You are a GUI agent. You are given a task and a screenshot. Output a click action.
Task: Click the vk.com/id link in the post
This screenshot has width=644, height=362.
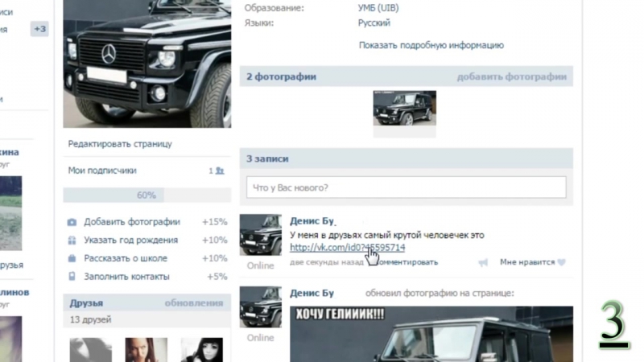click(347, 248)
